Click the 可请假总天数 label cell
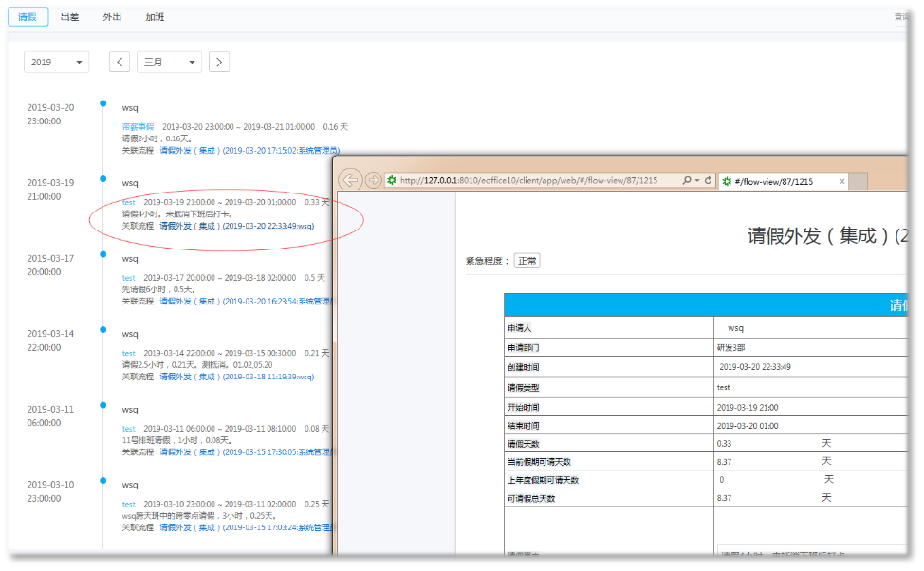Screen dimensions: 924x571 coord(609,499)
